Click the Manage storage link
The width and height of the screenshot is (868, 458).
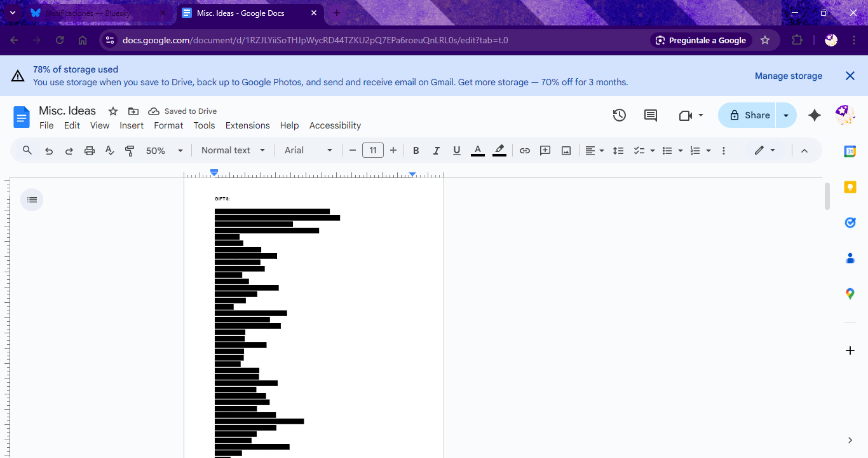point(788,76)
